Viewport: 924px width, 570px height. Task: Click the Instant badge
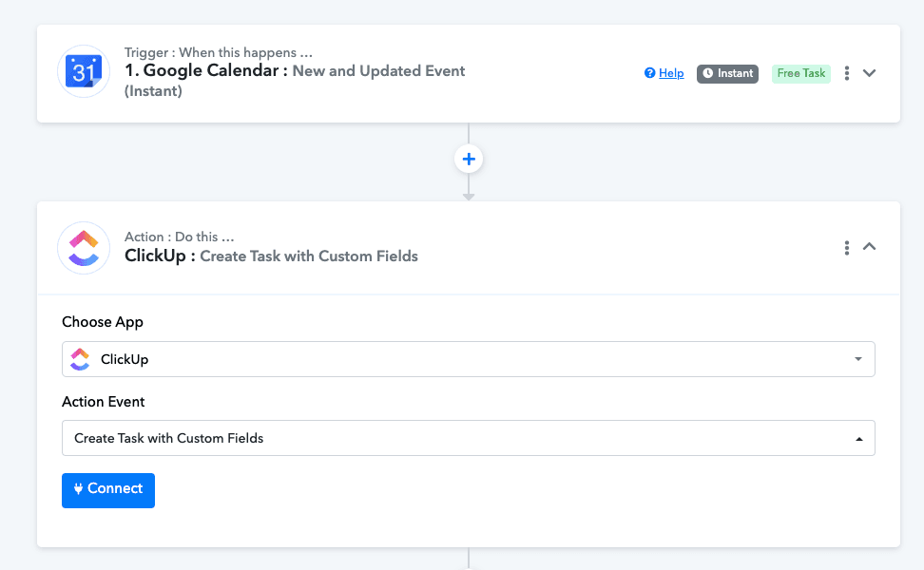click(727, 73)
